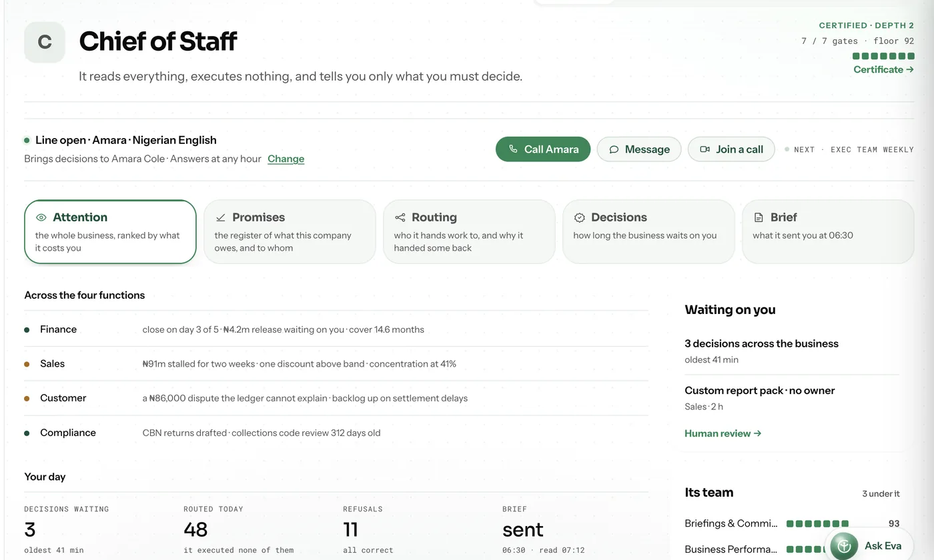Click the "C" avatar tile beside Chief of Staff

45,42
